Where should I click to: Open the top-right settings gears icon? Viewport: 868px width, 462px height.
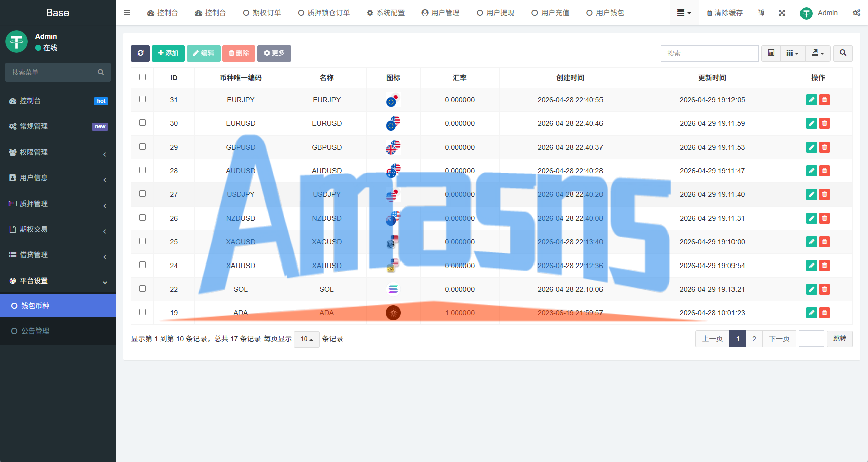pyautogui.click(x=856, y=13)
